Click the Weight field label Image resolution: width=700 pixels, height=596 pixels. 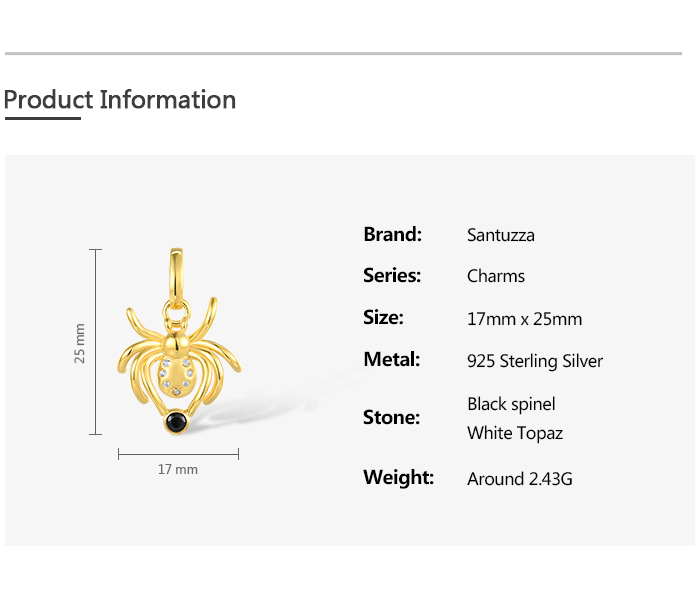(398, 477)
